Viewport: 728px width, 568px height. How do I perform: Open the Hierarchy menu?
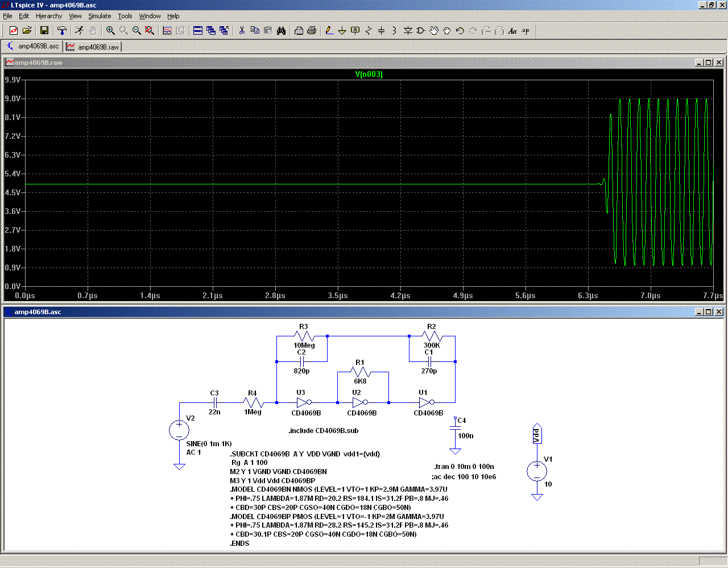click(49, 16)
